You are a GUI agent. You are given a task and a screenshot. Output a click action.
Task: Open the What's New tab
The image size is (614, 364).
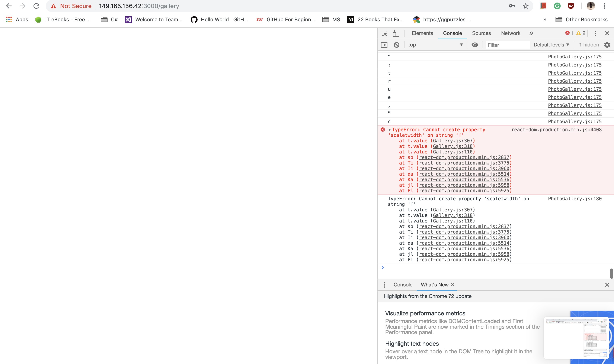click(x=434, y=285)
